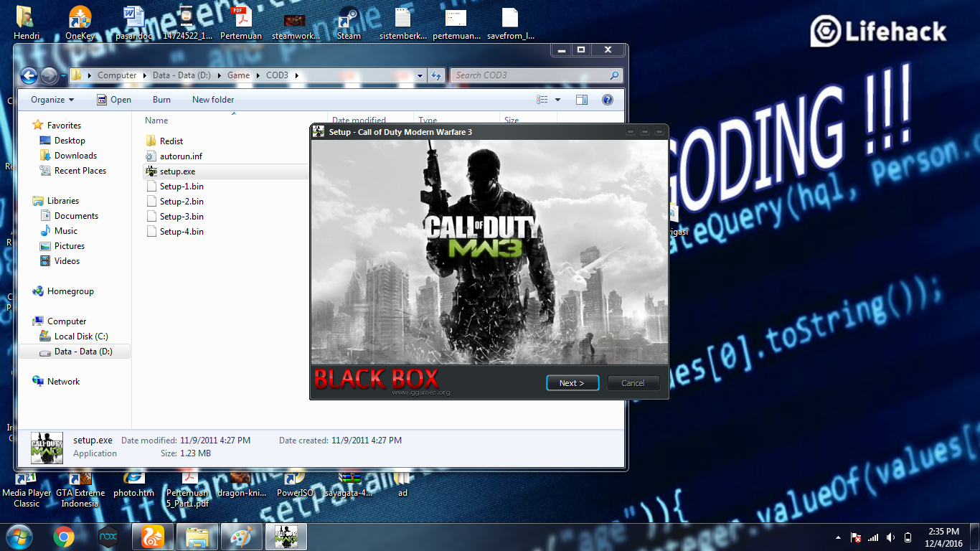
Task: Click Explorer forward arrow
Action: click(49, 75)
